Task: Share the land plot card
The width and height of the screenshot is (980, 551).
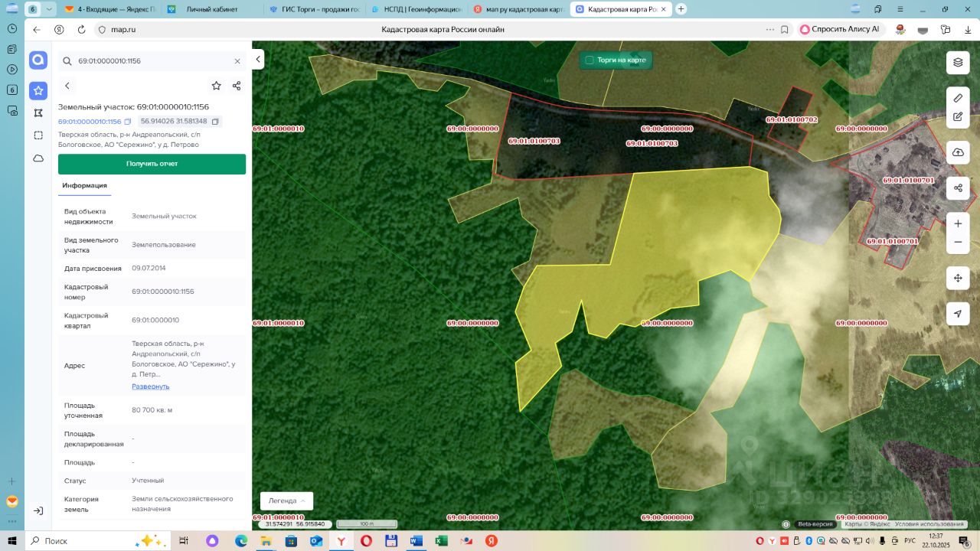Action: click(237, 86)
